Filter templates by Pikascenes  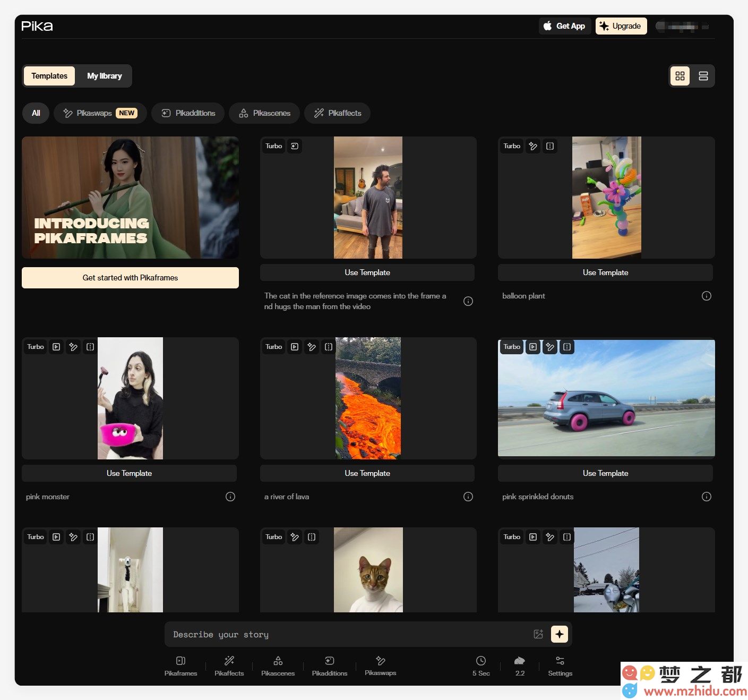pos(264,113)
